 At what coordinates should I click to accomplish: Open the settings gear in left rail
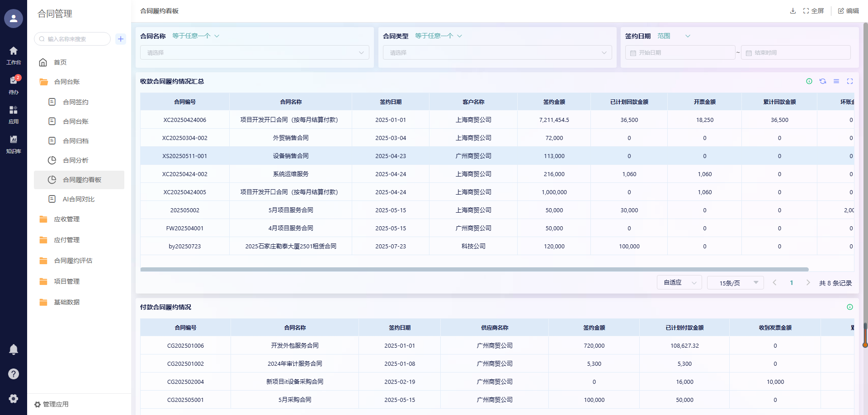click(14, 398)
